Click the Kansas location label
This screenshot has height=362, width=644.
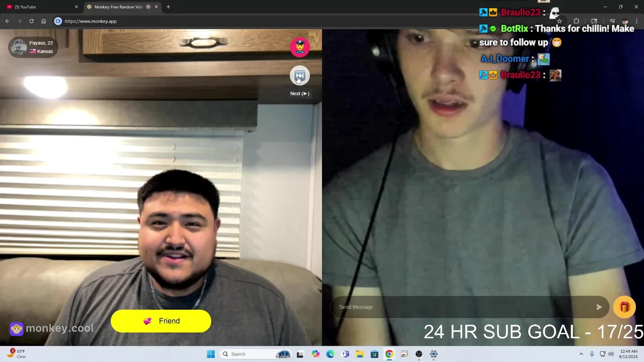point(45,51)
